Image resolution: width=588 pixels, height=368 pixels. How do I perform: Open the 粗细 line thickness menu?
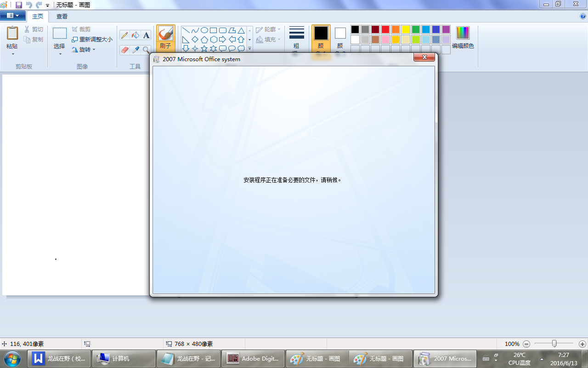[x=297, y=39]
